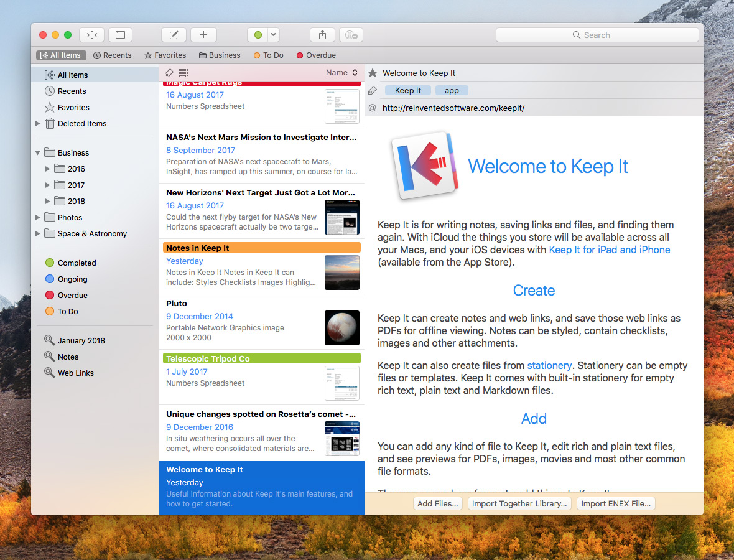Collapse the Business folder disclosure triangle
This screenshot has width=734, height=560.
point(38,152)
